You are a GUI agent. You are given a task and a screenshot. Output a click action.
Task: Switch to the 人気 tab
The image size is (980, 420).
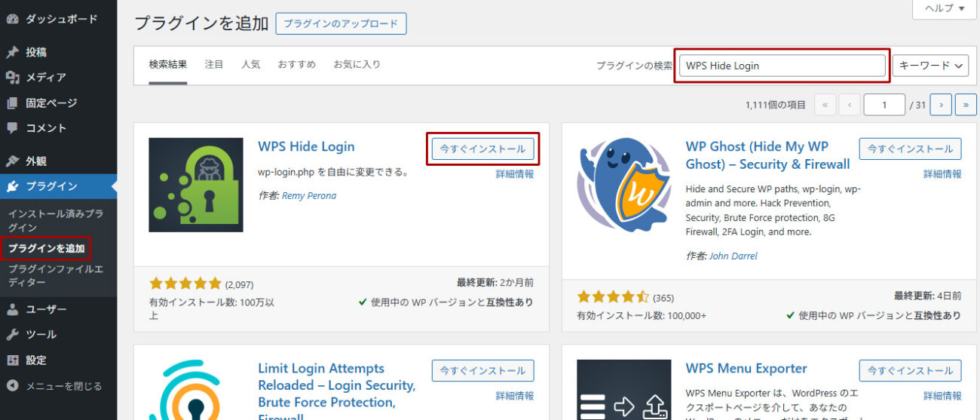[x=251, y=65]
